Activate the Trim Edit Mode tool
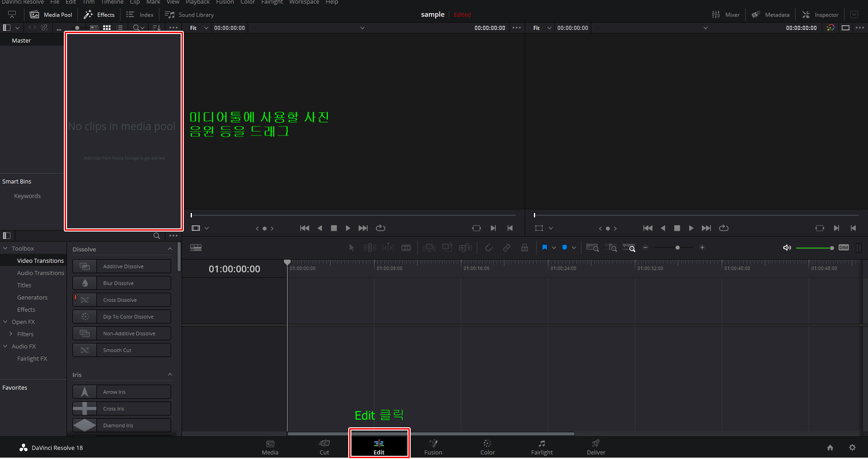Screen dimensions: 868x459 coord(370,247)
